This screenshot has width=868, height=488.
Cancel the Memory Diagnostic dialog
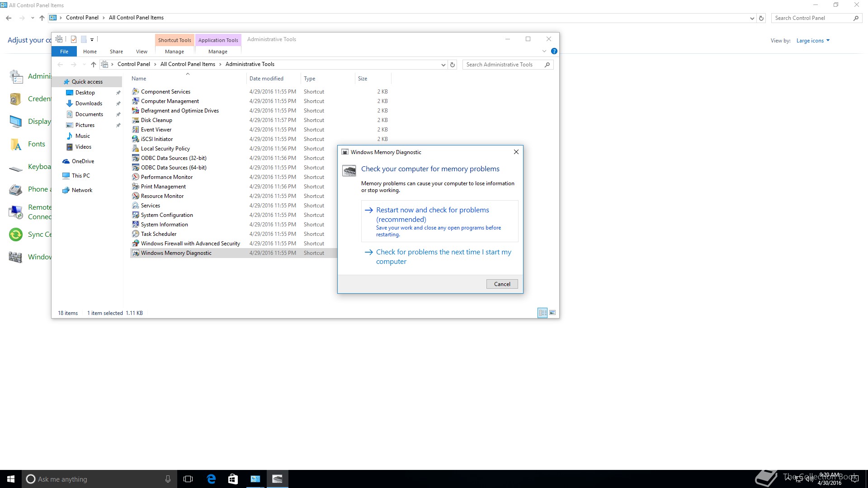(502, 284)
